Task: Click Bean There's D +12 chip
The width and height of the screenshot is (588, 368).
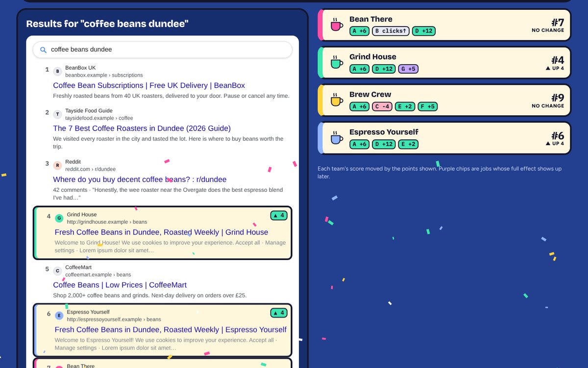Action: click(x=424, y=31)
